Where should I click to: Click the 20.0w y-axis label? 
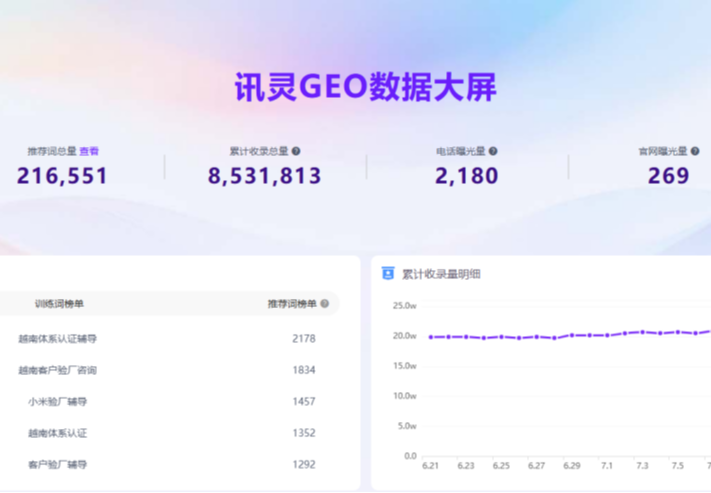404,336
